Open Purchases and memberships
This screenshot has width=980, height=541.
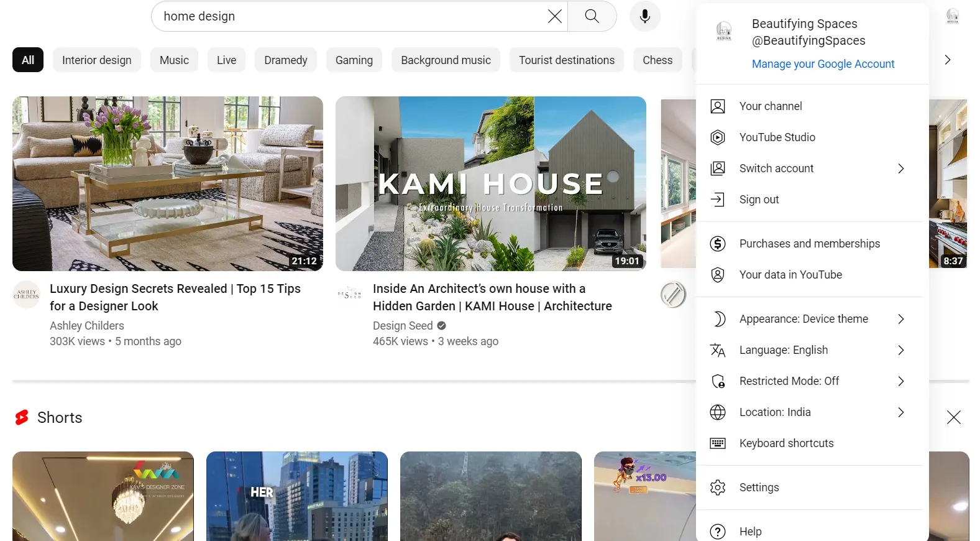pos(809,244)
